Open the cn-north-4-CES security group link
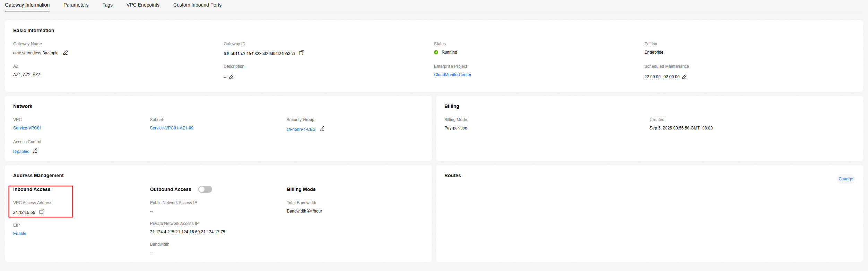The image size is (868, 271). point(301,129)
